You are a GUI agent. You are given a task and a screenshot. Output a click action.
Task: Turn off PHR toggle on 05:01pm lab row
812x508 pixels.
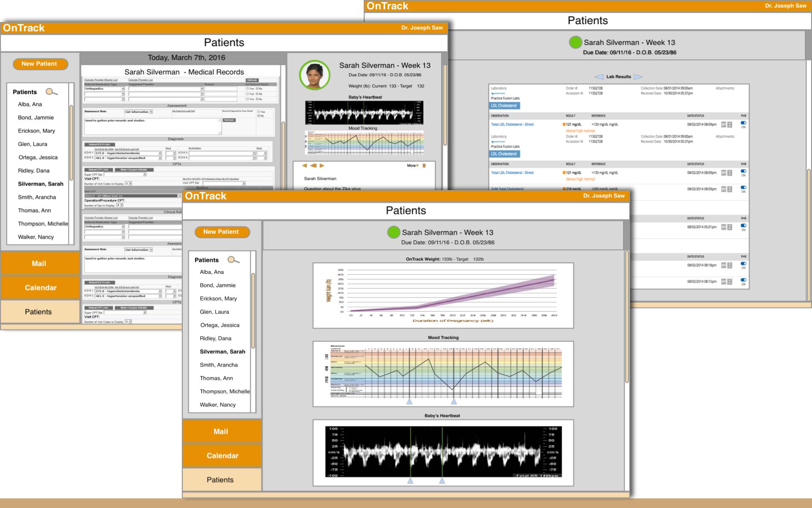(743, 226)
